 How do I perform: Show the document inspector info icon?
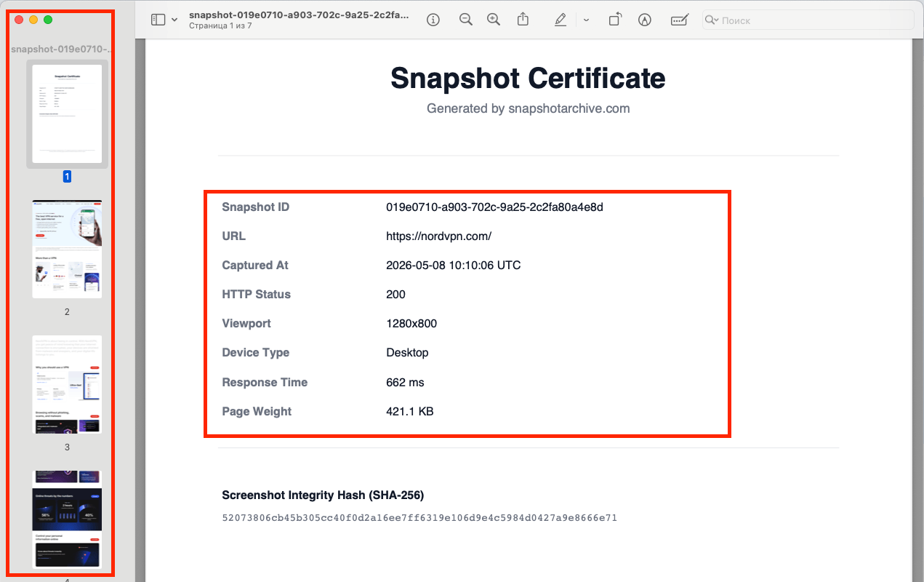(x=433, y=20)
